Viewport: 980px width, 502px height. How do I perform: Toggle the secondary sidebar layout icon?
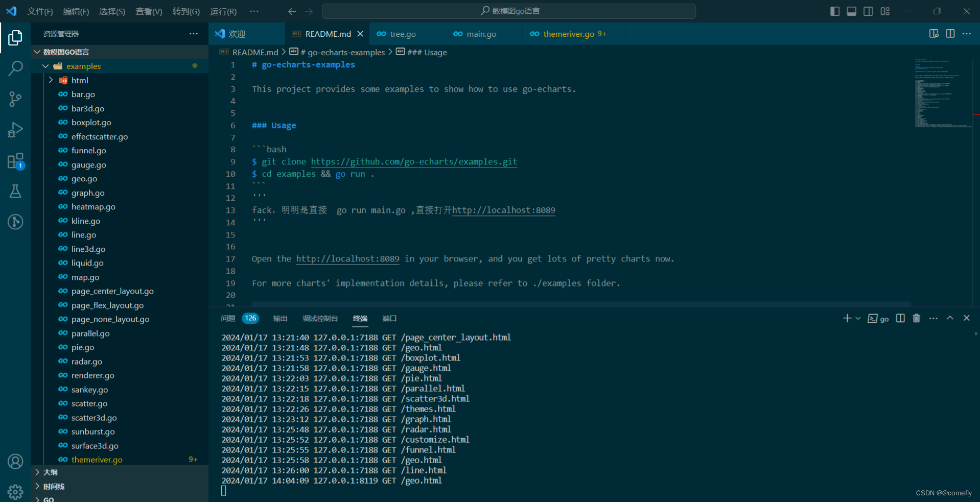pos(868,11)
